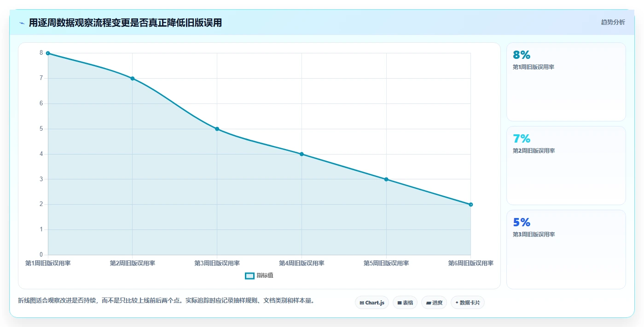Select the 第5周 data point at value 3
The image size is (644, 327).
tap(386, 179)
